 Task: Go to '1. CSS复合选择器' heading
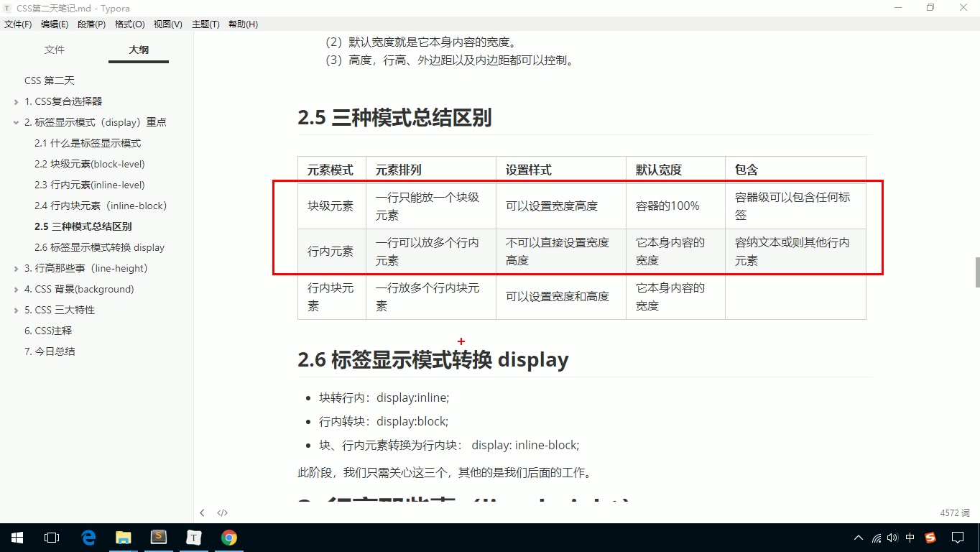63,101
